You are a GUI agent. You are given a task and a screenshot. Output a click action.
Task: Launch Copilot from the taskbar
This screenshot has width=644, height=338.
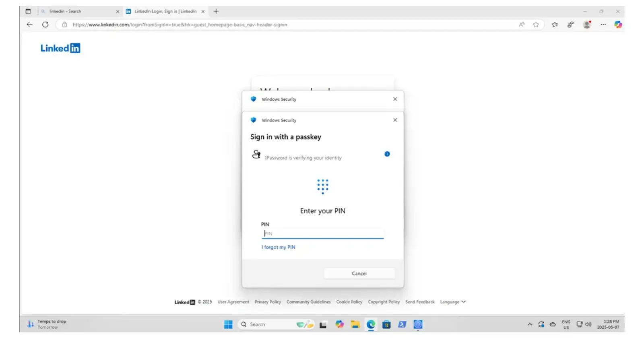(x=340, y=324)
